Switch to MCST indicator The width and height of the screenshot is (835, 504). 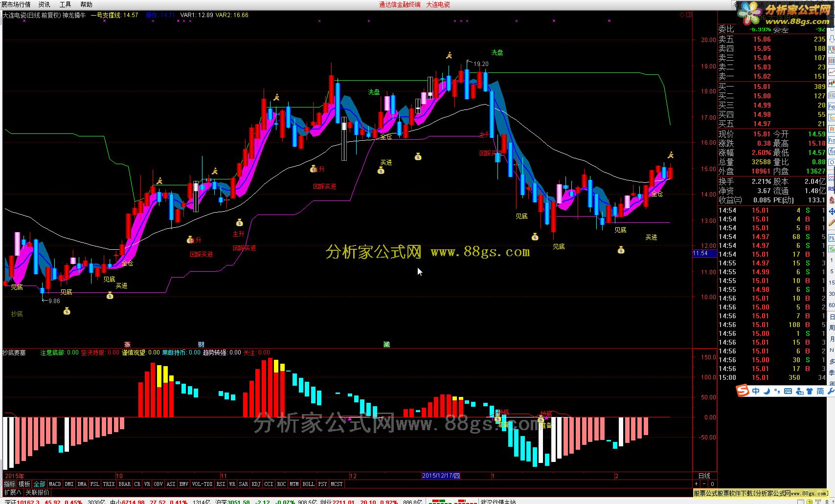337,484
